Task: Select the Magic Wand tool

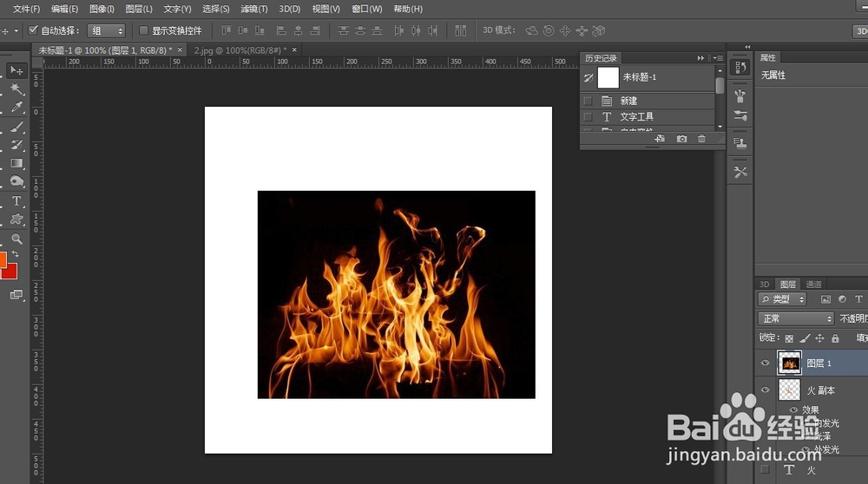Action: (x=16, y=89)
